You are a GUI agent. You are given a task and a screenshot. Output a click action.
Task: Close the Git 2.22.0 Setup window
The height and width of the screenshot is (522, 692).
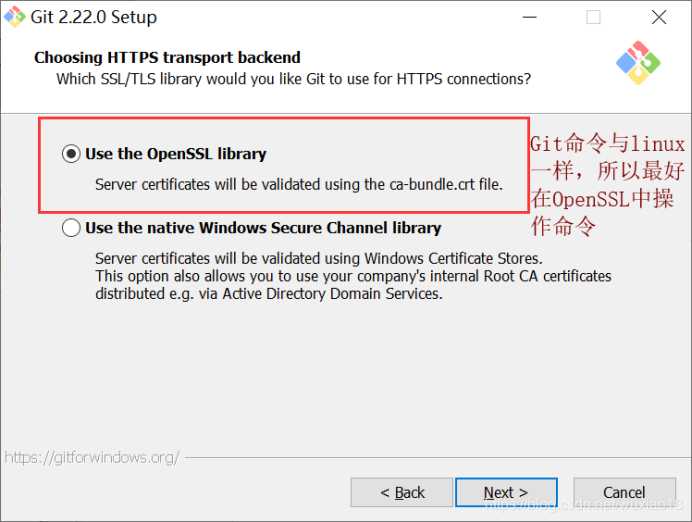click(x=658, y=17)
